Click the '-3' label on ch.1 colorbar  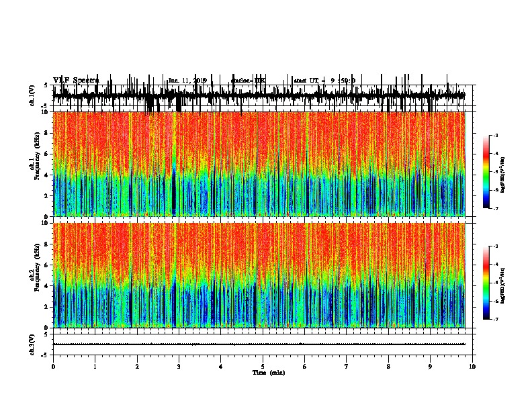(496, 135)
